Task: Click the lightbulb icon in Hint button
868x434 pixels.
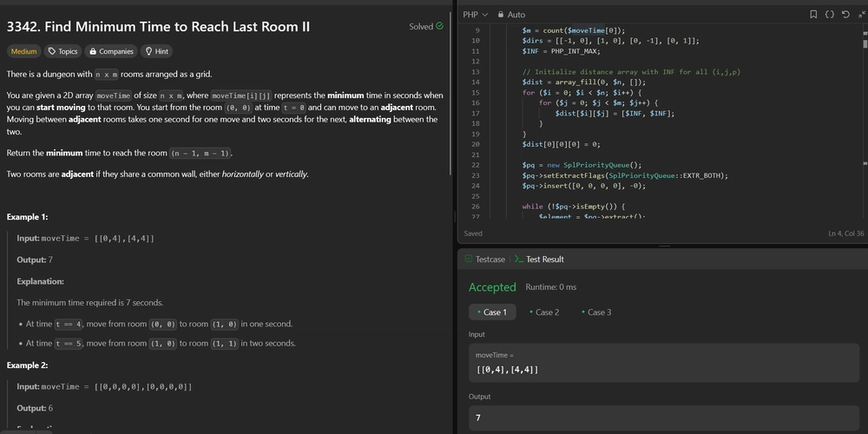Action: click(x=148, y=51)
